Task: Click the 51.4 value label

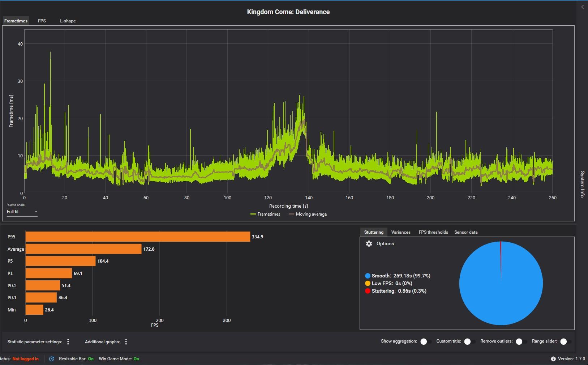Action: (x=66, y=286)
